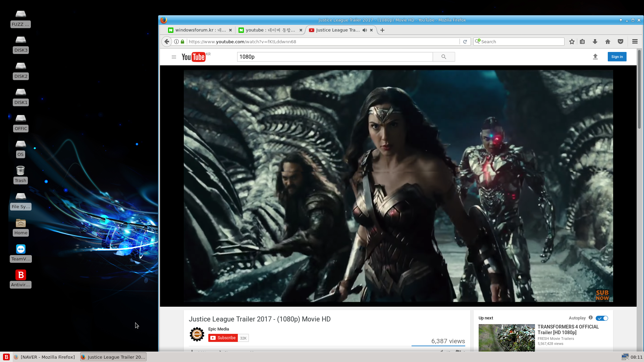Screen dimensions: 644x362
Task: Toggle the Autoplay switch off
Action: point(602,318)
